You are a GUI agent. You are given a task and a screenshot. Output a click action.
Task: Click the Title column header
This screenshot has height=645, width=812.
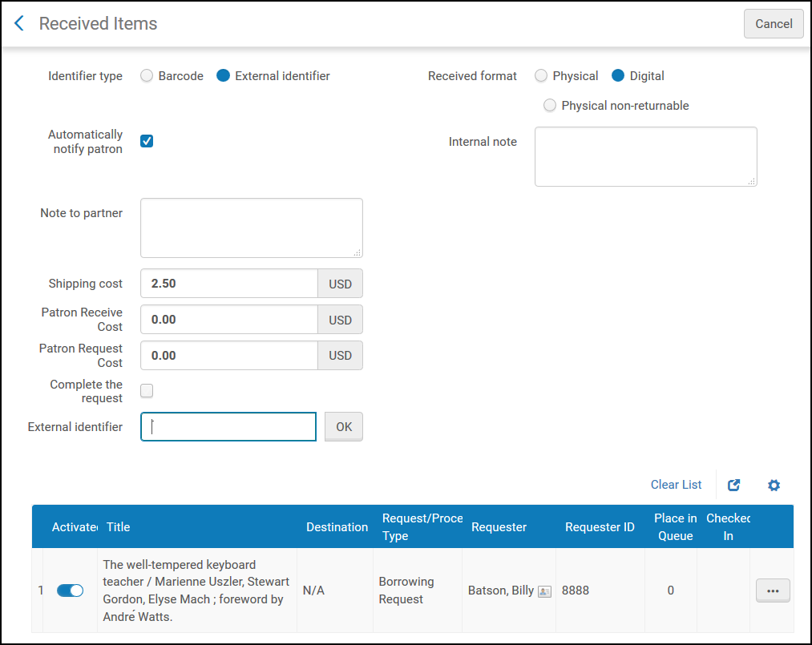tap(118, 527)
